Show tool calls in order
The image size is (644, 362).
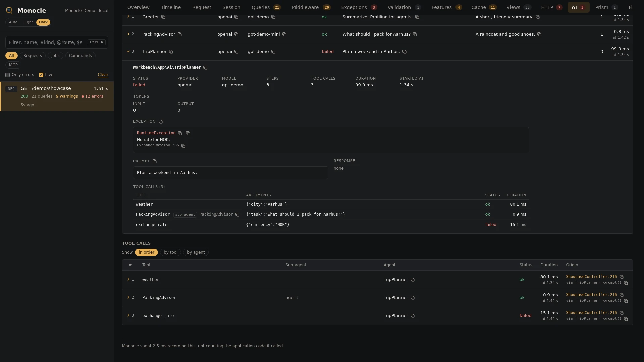coord(146,252)
